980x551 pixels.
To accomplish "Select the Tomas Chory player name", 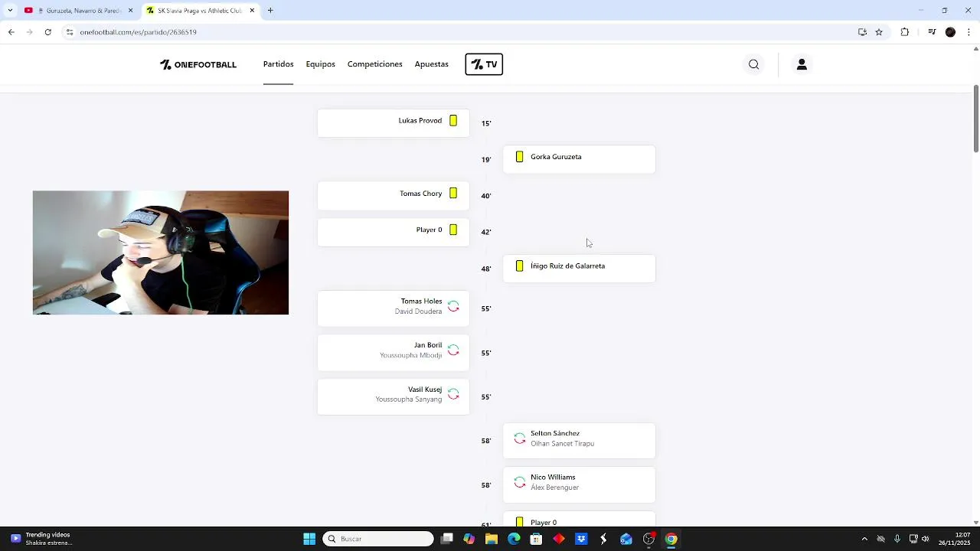I will pos(421,194).
